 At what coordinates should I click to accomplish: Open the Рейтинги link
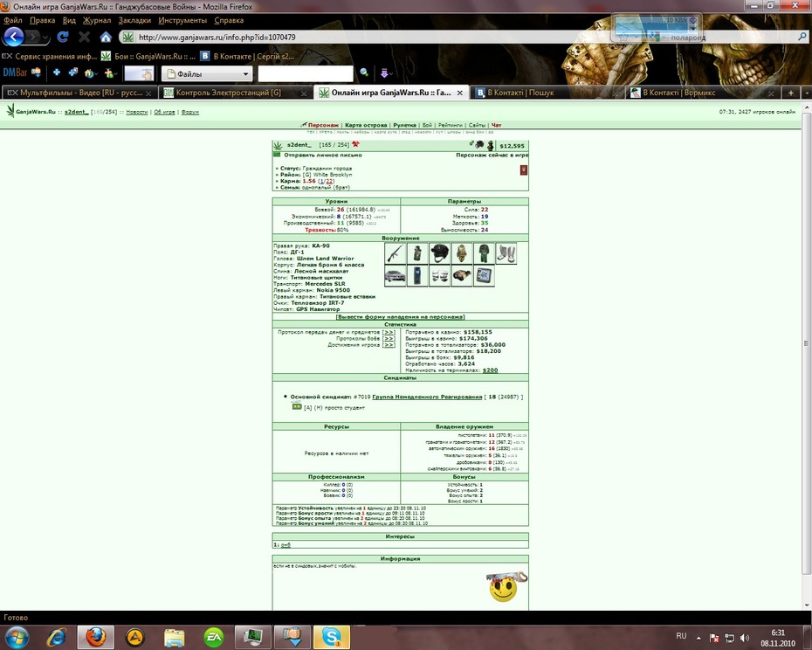pyautogui.click(x=450, y=125)
